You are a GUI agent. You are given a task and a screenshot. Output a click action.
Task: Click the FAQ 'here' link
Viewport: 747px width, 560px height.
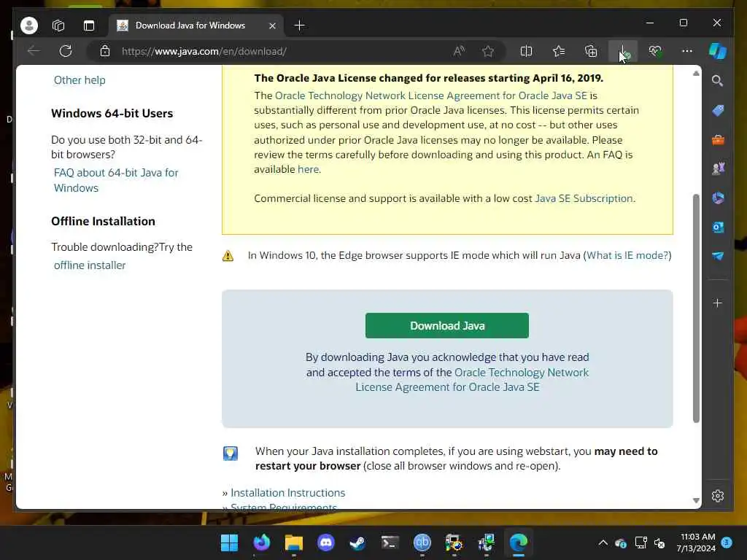[x=309, y=169]
